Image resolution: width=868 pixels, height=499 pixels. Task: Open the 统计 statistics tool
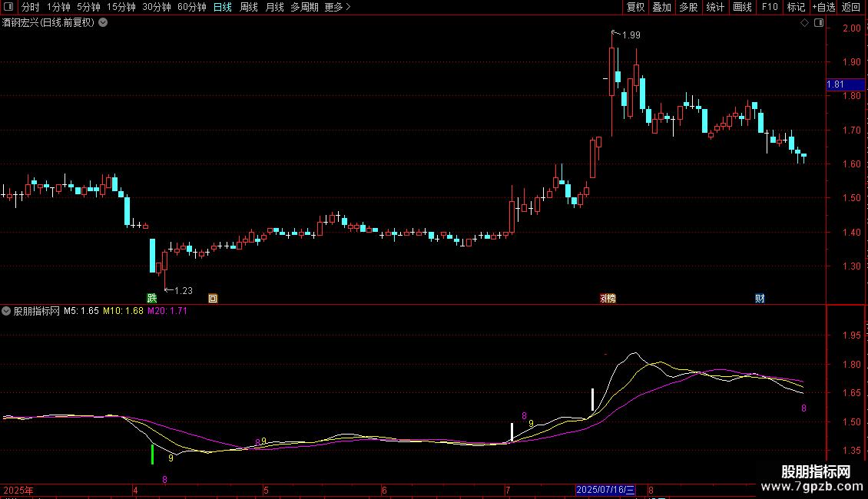[x=715, y=7]
